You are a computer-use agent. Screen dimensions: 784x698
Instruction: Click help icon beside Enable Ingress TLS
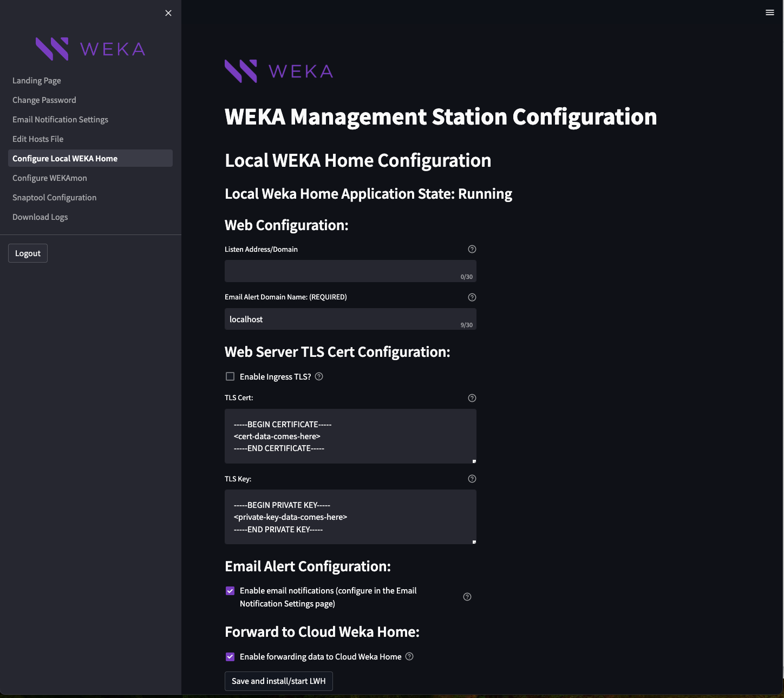click(x=319, y=376)
